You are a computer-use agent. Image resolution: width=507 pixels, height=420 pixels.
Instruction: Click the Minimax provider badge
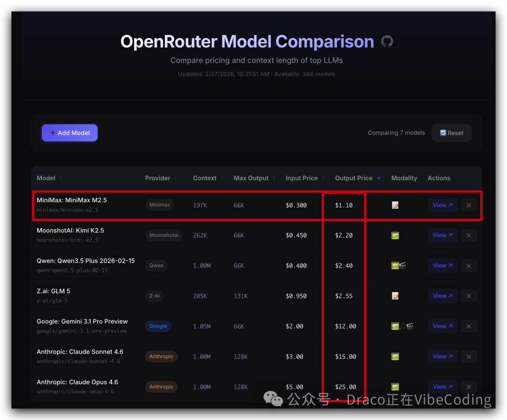(x=160, y=205)
